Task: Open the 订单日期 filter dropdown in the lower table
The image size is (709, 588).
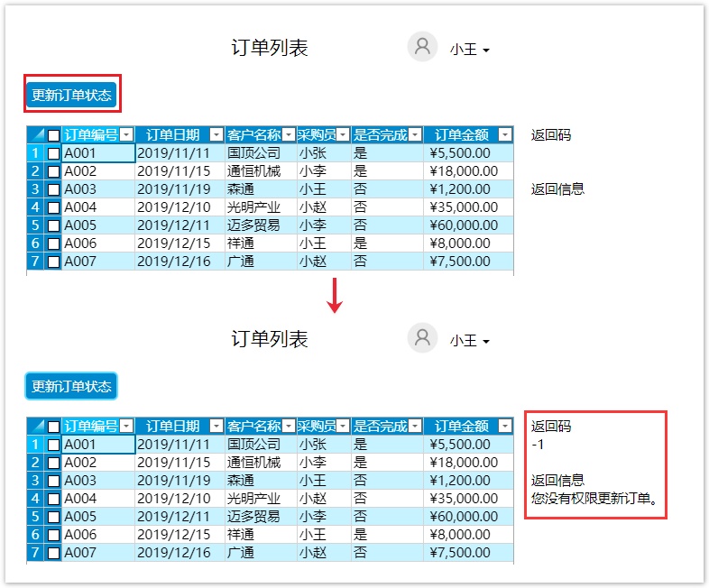Action: (x=216, y=427)
